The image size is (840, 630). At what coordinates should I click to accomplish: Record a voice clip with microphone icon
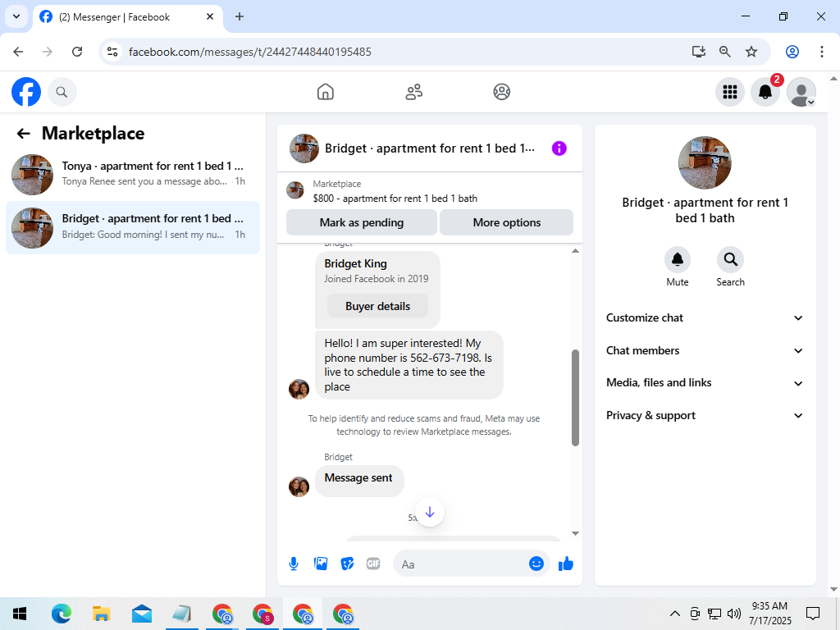tap(294, 564)
